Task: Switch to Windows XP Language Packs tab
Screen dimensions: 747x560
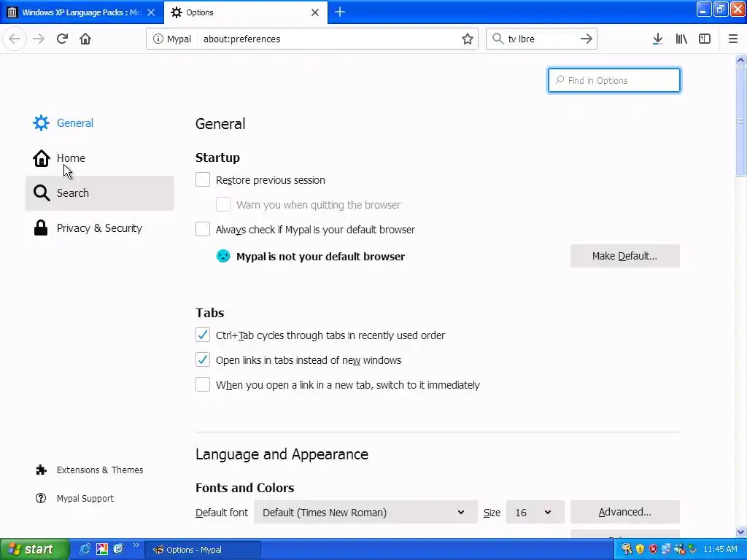Action: pyautogui.click(x=82, y=12)
